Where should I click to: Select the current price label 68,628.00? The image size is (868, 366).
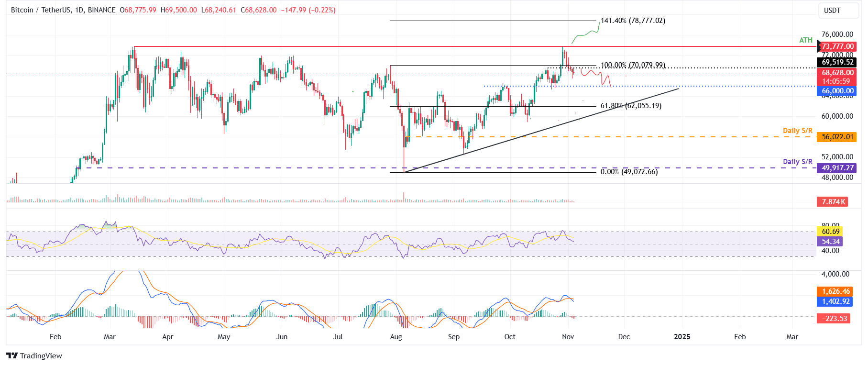click(x=837, y=73)
